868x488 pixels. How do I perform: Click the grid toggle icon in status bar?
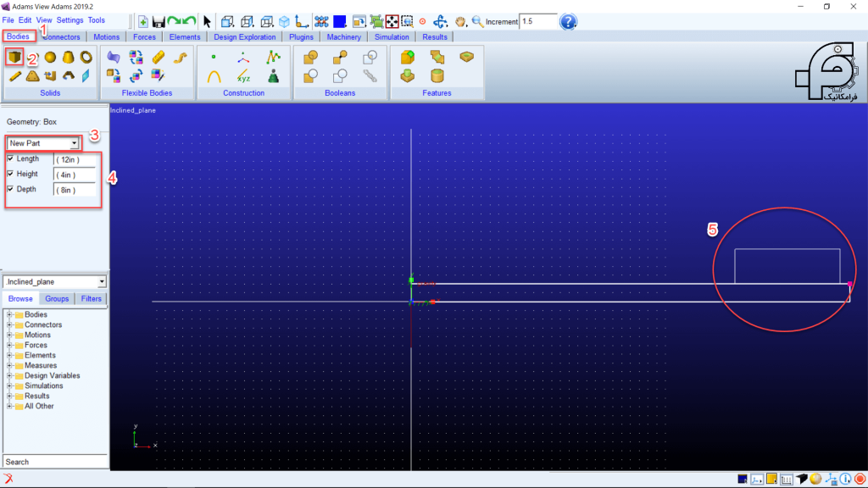[786, 480]
